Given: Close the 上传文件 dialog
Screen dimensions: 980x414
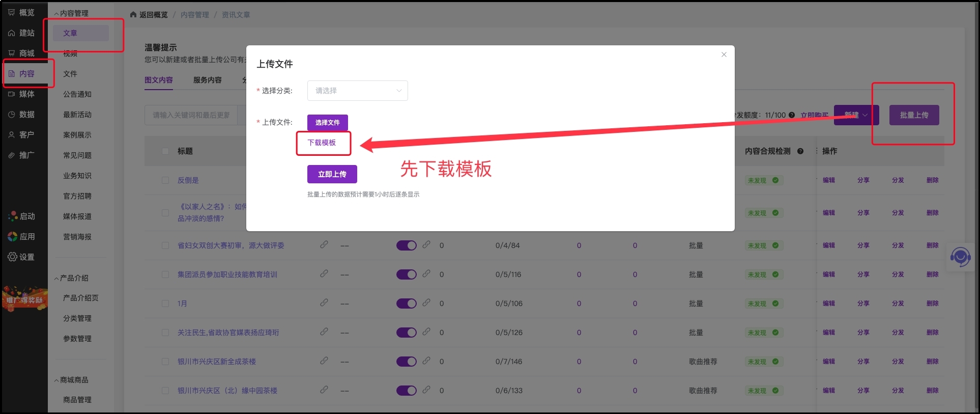Looking at the screenshot, I should coord(724,54).
